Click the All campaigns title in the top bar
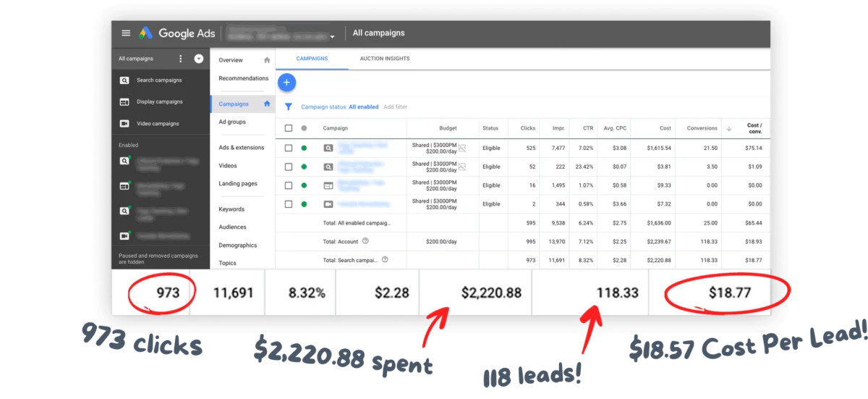 click(379, 33)
